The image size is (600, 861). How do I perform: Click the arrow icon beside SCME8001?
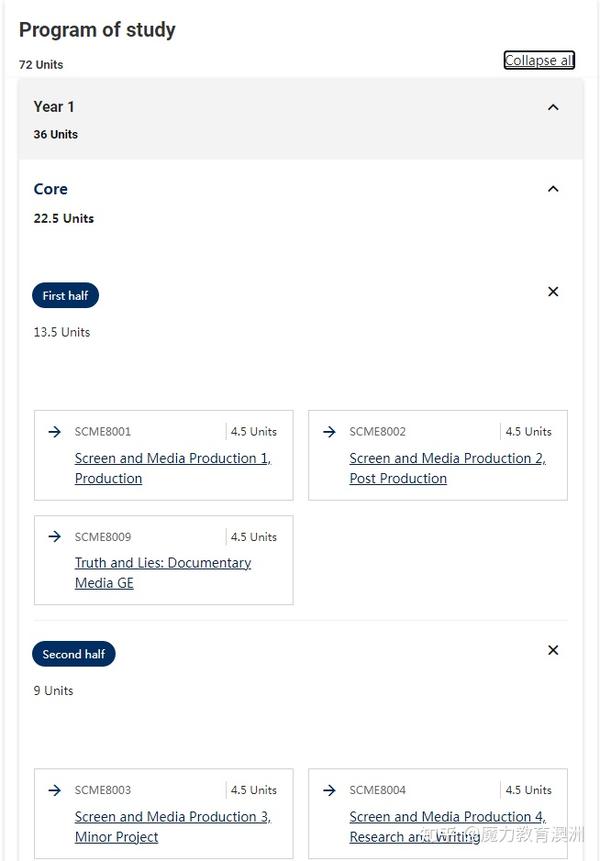[x=54, y=432]
